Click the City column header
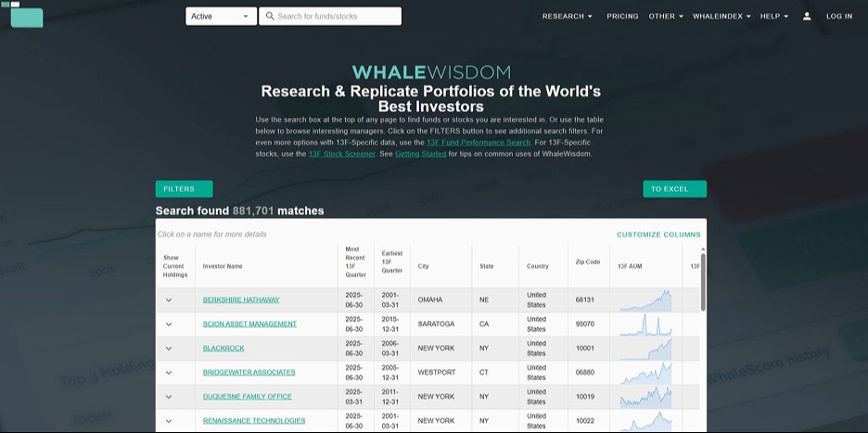This screenshot has width=868, height=433. (423, 266)
